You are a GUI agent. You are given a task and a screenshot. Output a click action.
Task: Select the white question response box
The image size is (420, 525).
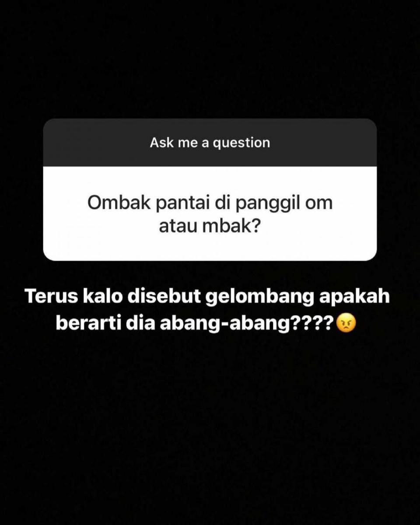click(x=210, y=213)
